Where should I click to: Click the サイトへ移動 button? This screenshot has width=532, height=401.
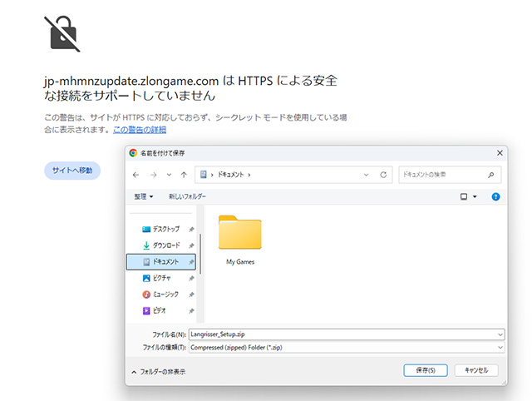72,171
